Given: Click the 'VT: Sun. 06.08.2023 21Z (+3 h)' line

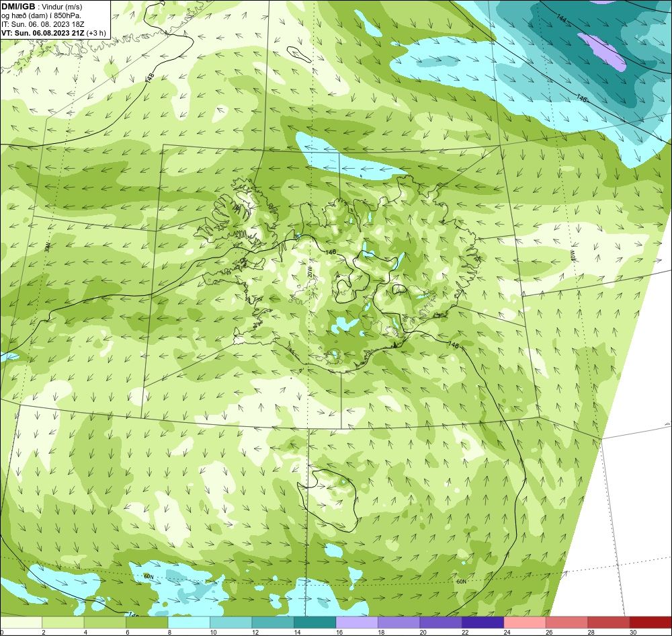Looking at the screenshot, I should (54, 33).
